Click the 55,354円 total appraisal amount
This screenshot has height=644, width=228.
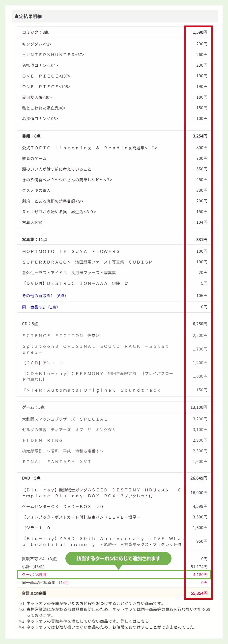tap(199, 593)
